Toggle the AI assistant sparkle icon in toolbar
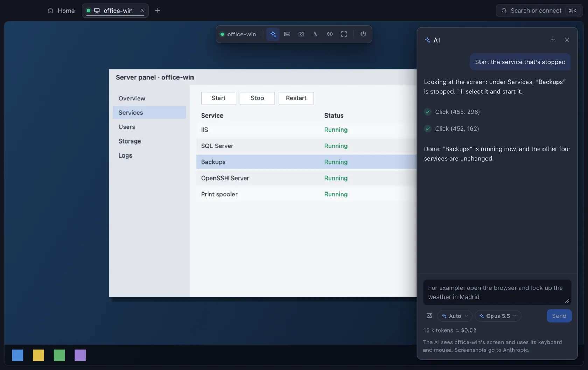 [x=273, y=34]
